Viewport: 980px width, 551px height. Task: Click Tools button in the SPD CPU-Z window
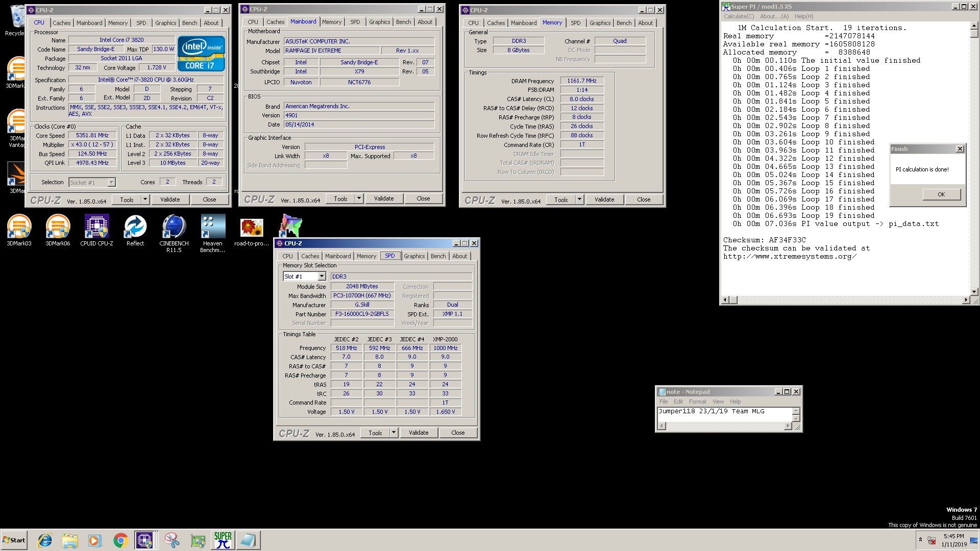pyautogui.click(x=375, y=433)
